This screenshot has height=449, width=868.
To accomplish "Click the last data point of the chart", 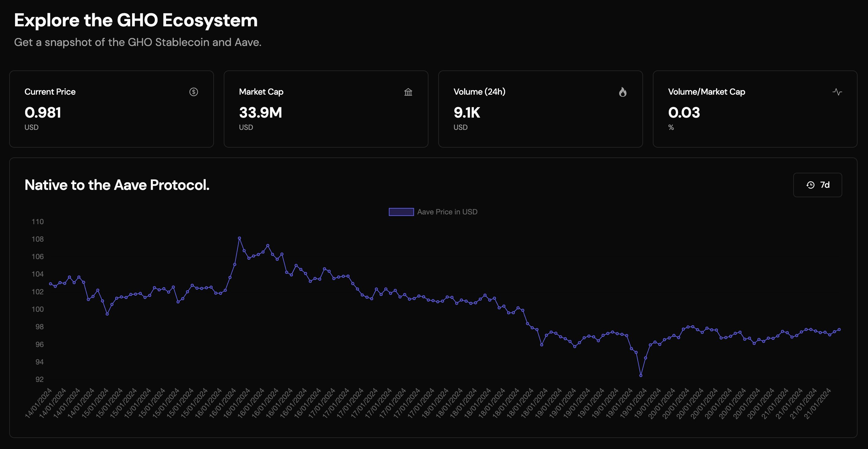I will click(x=839, y=330).
